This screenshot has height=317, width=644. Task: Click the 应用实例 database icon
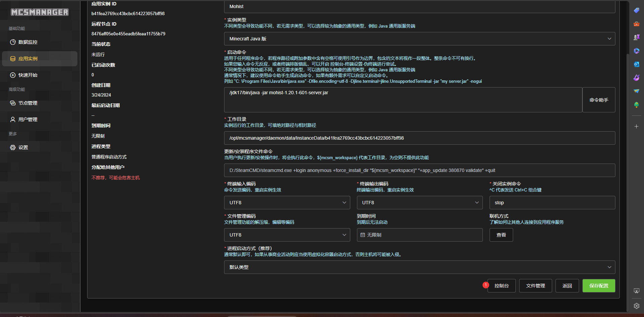click(x=13, y=59)
